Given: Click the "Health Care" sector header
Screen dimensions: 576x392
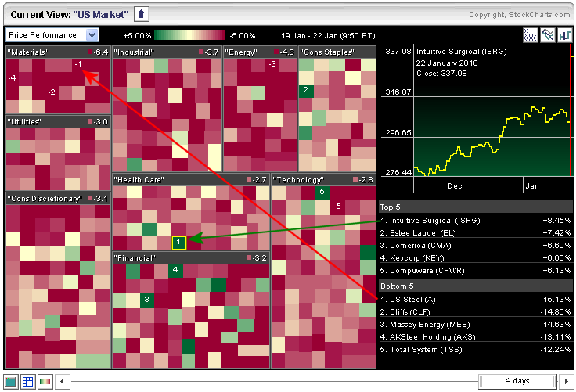Looking at the screenshot, I should (x=191, y=180).
